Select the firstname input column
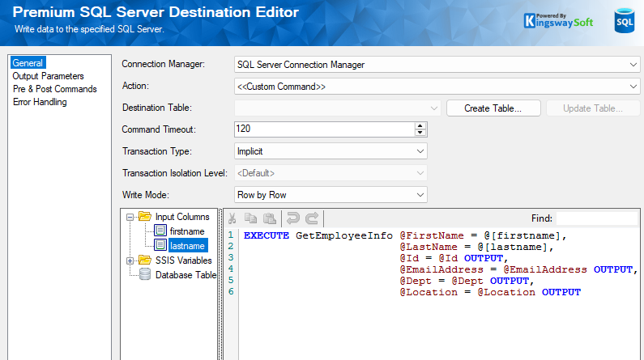The height and width of the screenshot is (360, 644). point(187,231)
